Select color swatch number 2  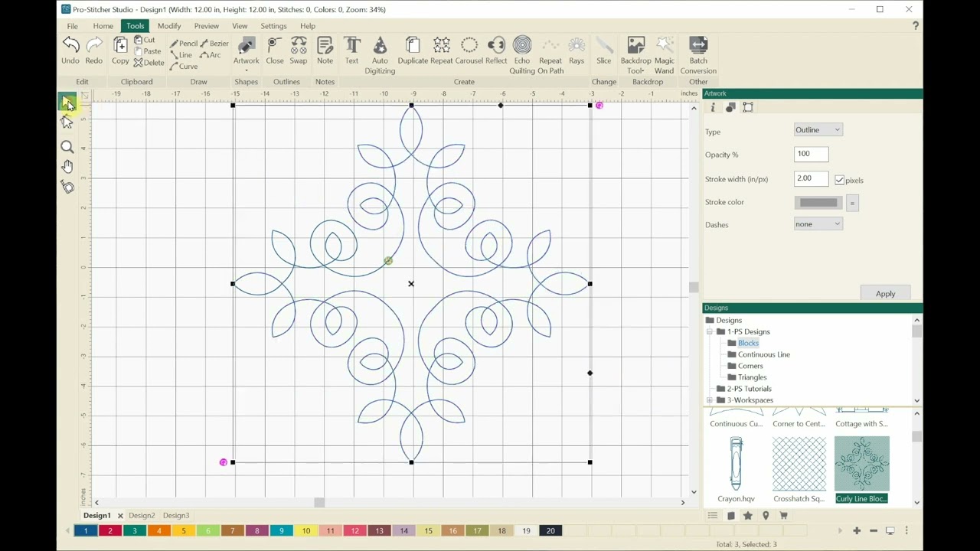110,531
